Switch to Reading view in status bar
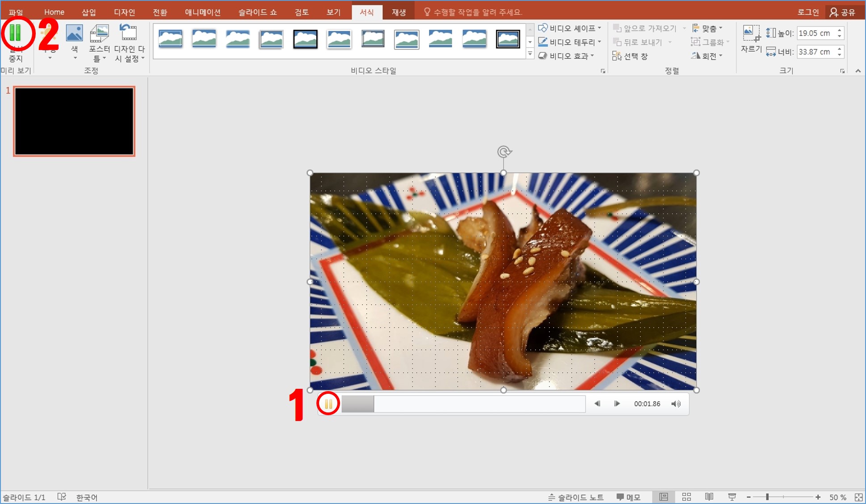Screen dimensions: 866x504 coord(709,497)
